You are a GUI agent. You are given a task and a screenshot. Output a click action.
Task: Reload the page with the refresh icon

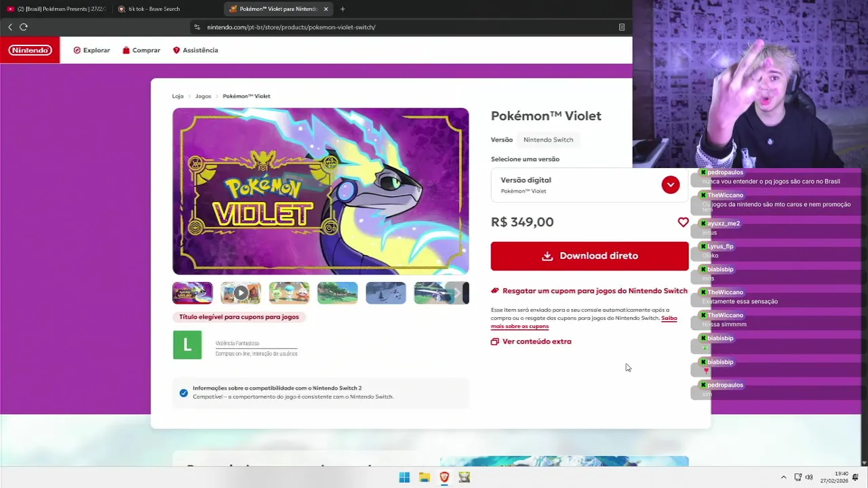[x=24, y=27]
